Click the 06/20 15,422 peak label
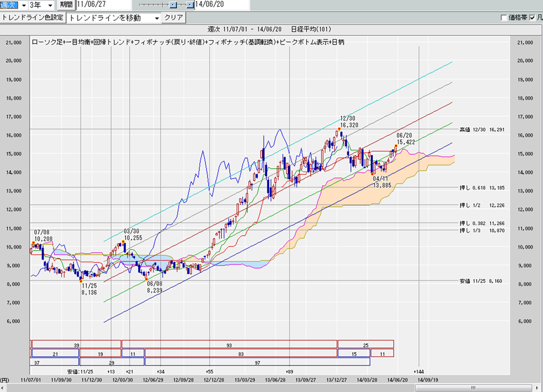Screen dimensions: 543x392 pyautogui.click(x=405, y=139)
